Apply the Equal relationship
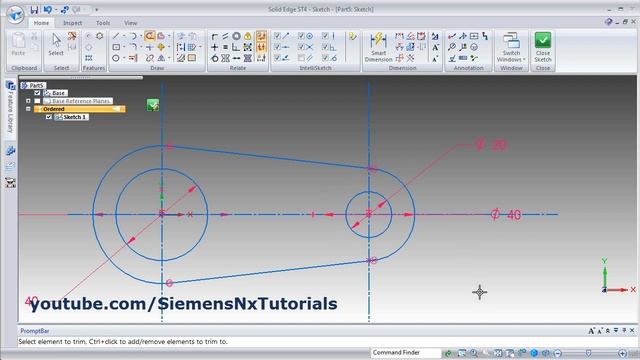The image size is (640, 360). 225,47
